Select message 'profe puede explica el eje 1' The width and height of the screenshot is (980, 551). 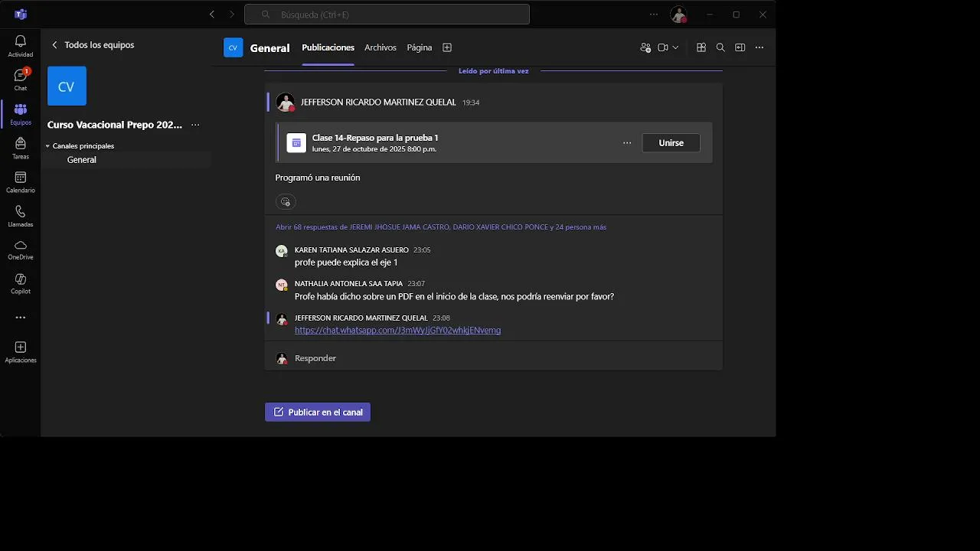[346, 262]
